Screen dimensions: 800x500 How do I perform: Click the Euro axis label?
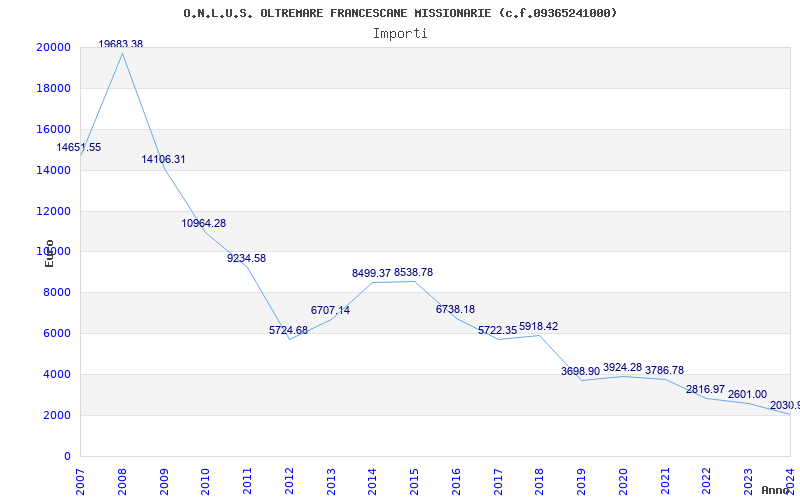[49, 254]
